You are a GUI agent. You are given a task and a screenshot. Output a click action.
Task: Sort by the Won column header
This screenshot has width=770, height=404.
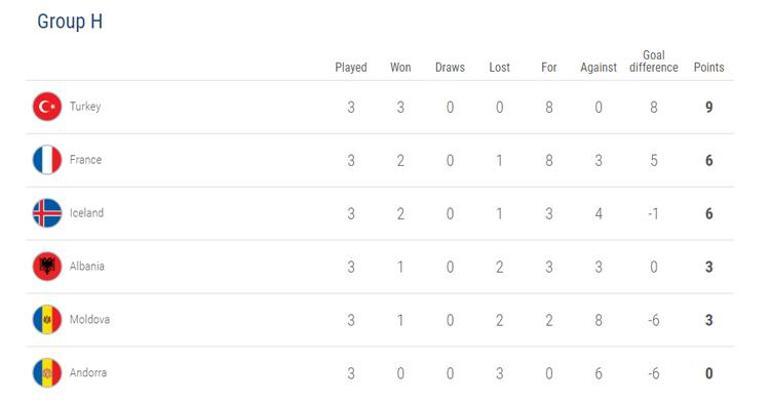click(x=400, y=68)
